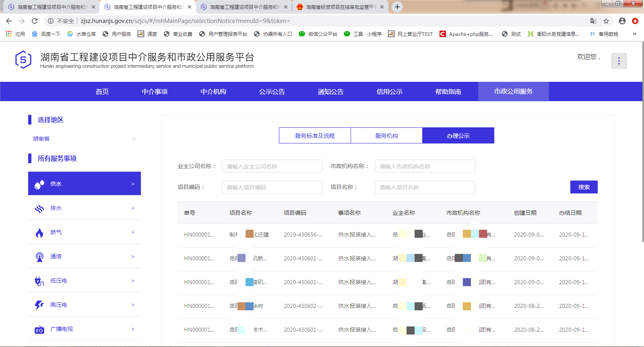The width and height of the screenshot is (644, 347).
Task: Open 通知公告 in the navigation bar
Action: click(x=330, y=92)
